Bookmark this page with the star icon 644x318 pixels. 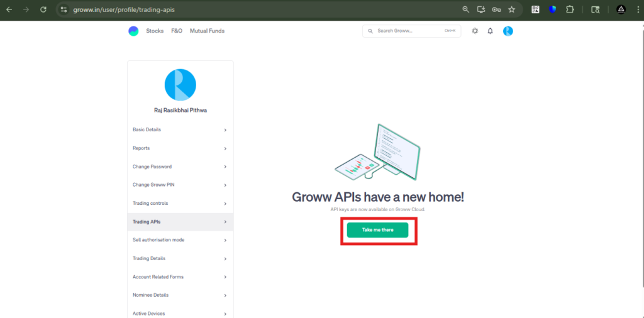pos(511,9)
